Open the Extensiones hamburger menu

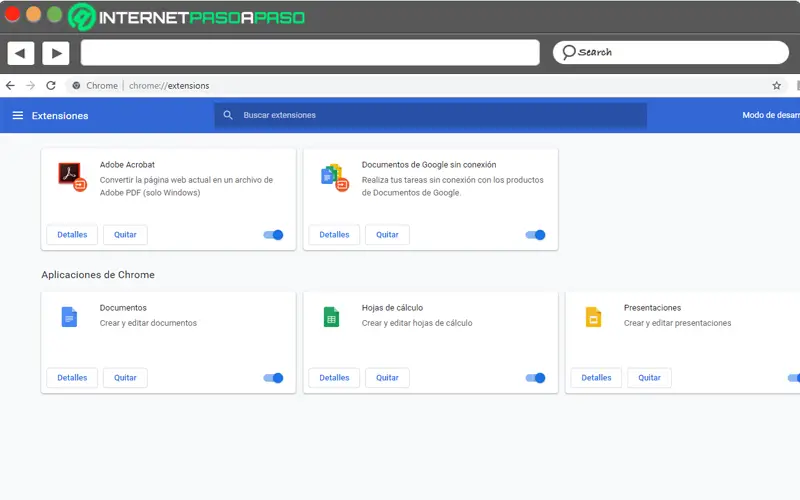point(18,115)
